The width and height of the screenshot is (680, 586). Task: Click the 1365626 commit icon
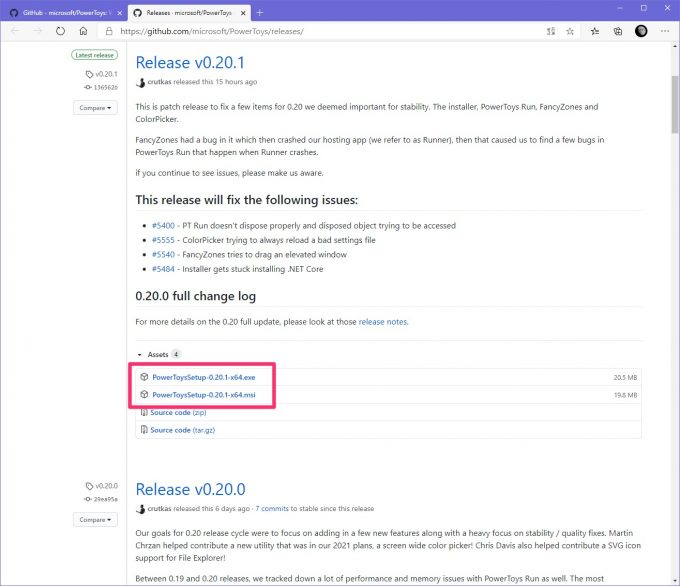point(88,87)
